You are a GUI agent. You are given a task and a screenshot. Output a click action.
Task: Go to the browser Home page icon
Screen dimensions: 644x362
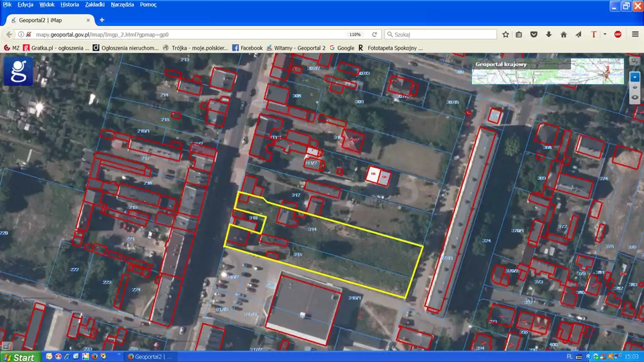click(x=563, y=34)
